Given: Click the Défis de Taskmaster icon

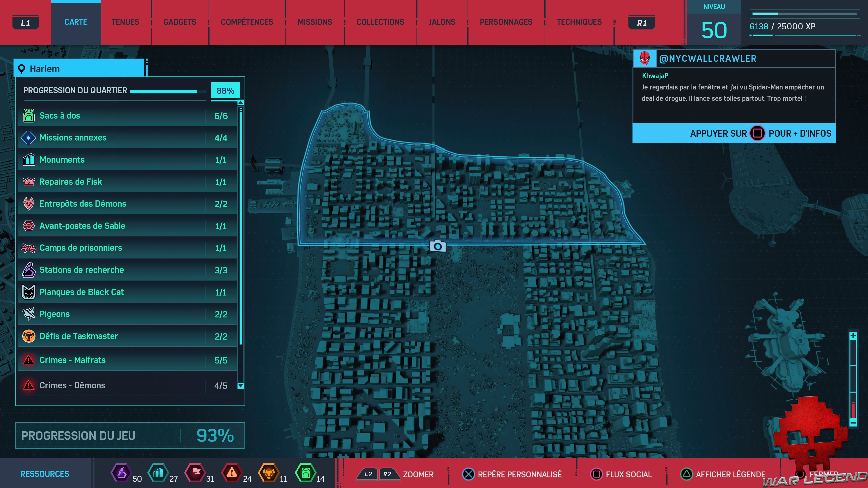Looking at the screenshot, I should click(x=29, y=336).
